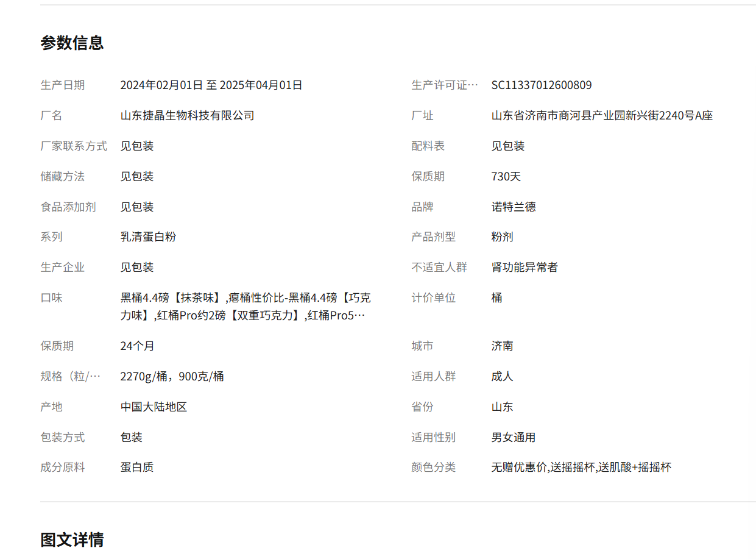This screenshot has height=559, width=756.
Task: Click the 参数信息 section heading
Action: tap(72, 43)
